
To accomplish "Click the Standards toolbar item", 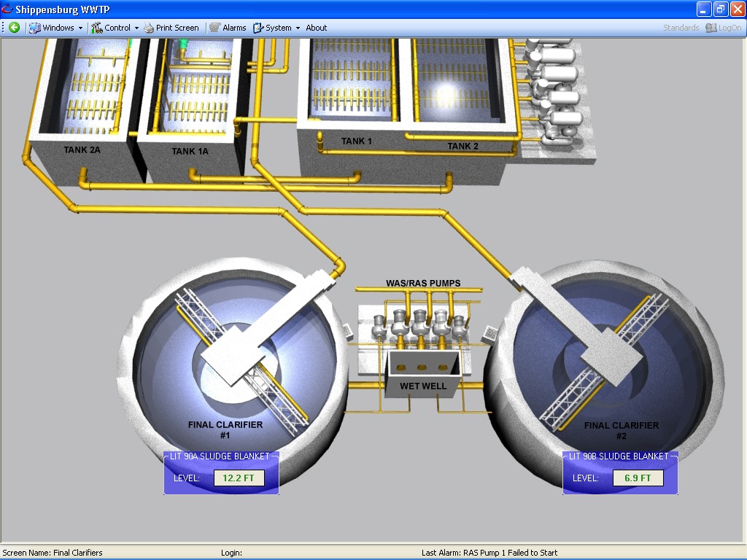I will 681,28.
